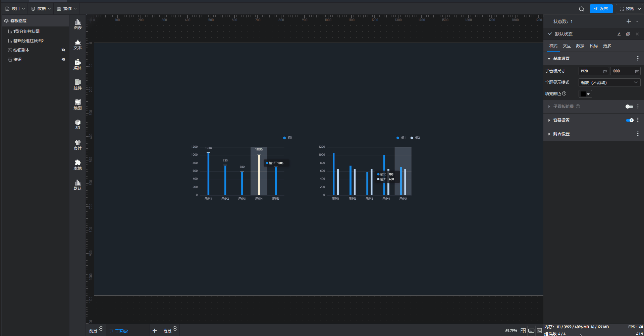
Task: Expand the 子看板轮播 section
Action: (x=549, y=107)
